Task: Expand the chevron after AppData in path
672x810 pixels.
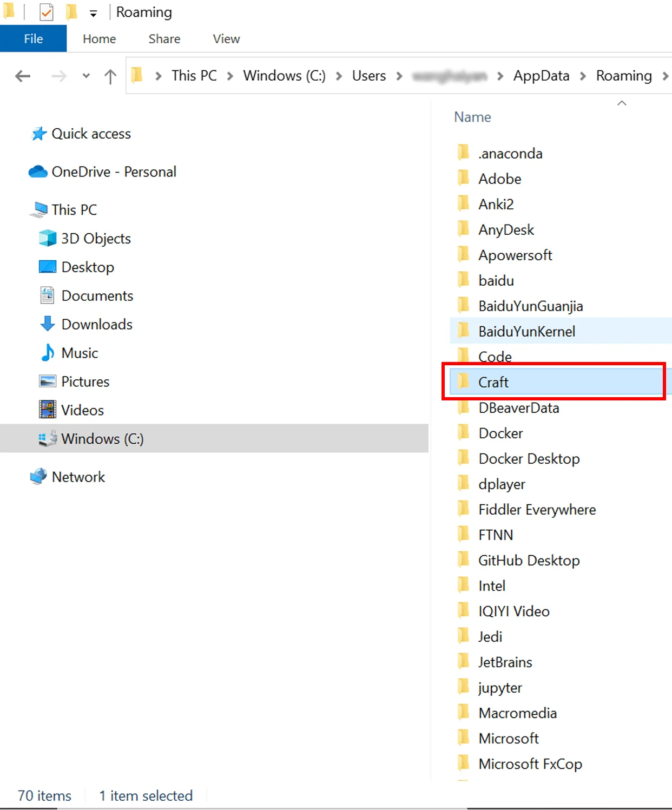Action: pyautogui.click(x=583, y=76)
